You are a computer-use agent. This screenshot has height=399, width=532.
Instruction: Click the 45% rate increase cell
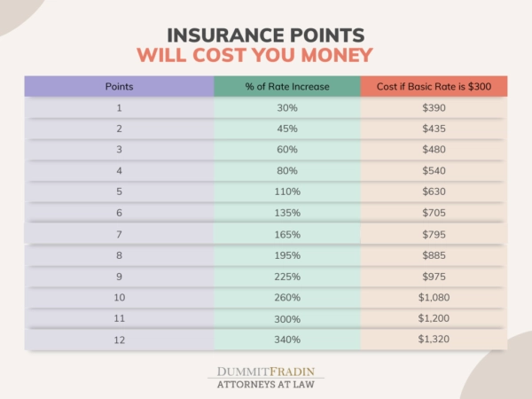click(x=286, y=129)
